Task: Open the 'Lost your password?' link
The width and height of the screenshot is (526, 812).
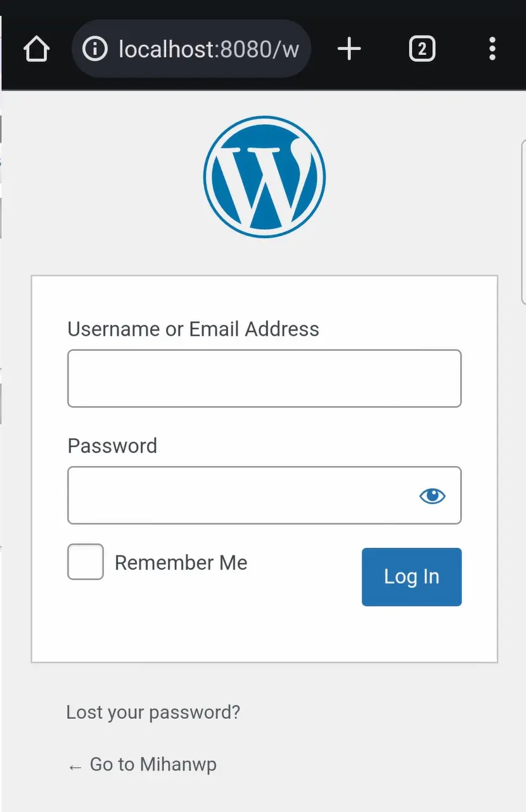Action: (153, 713)
